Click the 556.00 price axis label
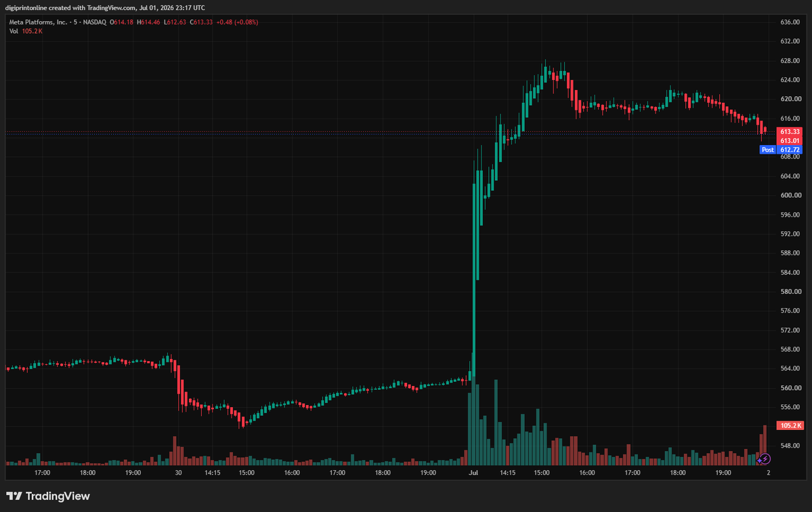Image resolution: width=812 pixels, height=512 pixels. point(790,408)
